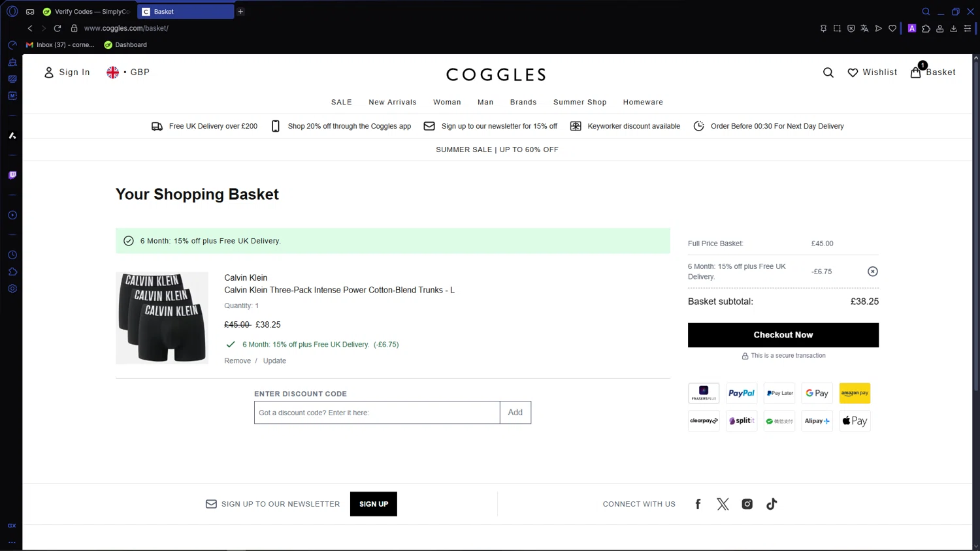Open the Brands menu
This screenshot has height=551, width=980.
click(523, 102)
